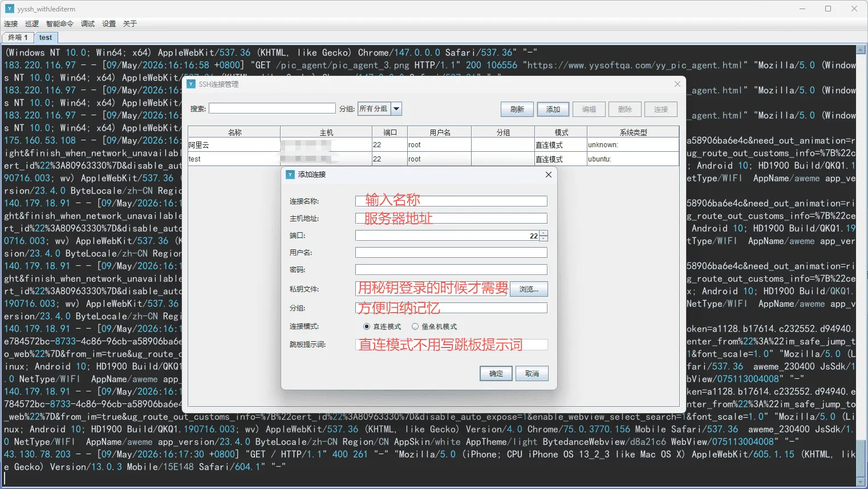Select 直连模式 radio button
868x489 pixels.
[367, 326]
